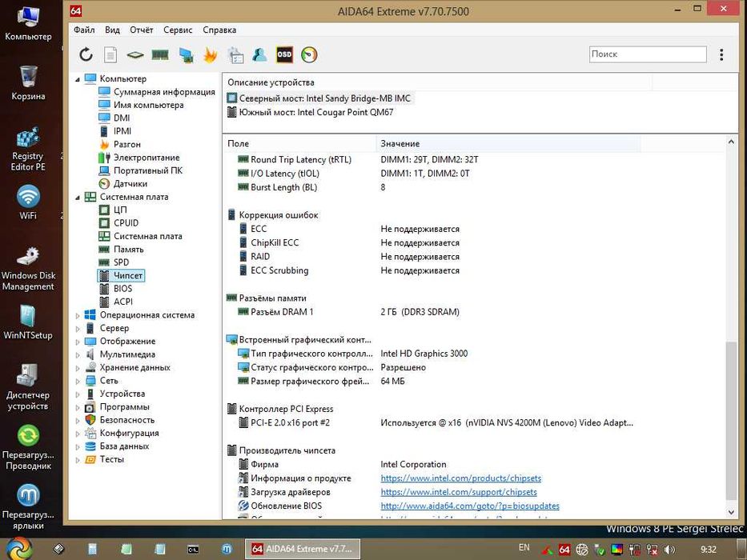
Task: Open the Сервис menu
Action: (x=178, y=30)
